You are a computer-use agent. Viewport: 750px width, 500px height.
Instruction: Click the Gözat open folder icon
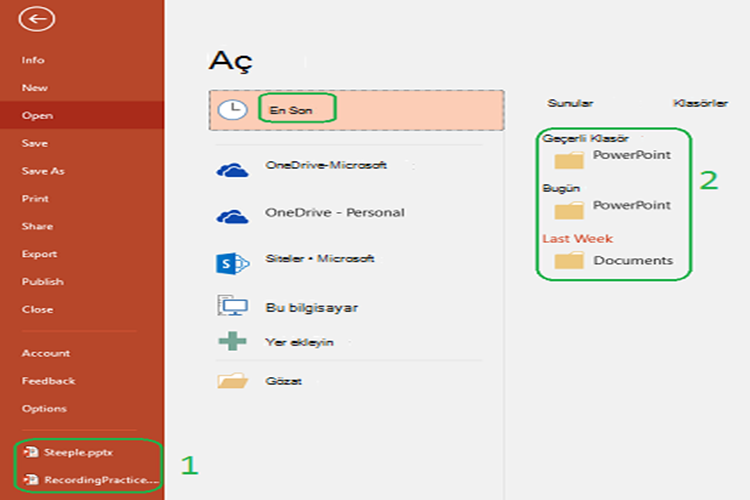tap(232, 380)
